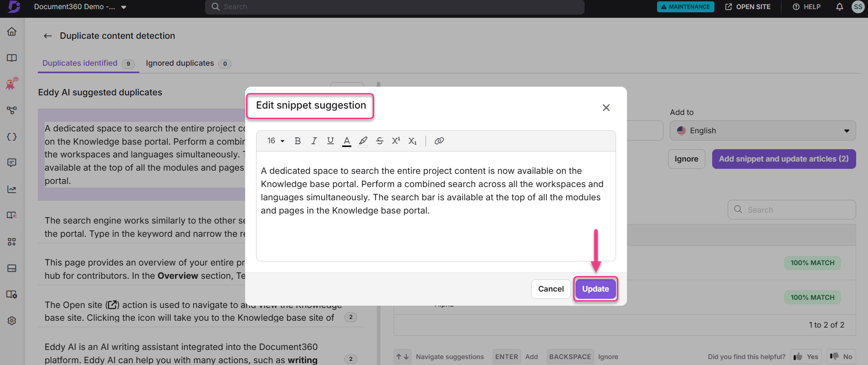The height and width of the screenshot is (365, 868).
Task: Click inside the snippet text editor
Action: tap(436, 206)
